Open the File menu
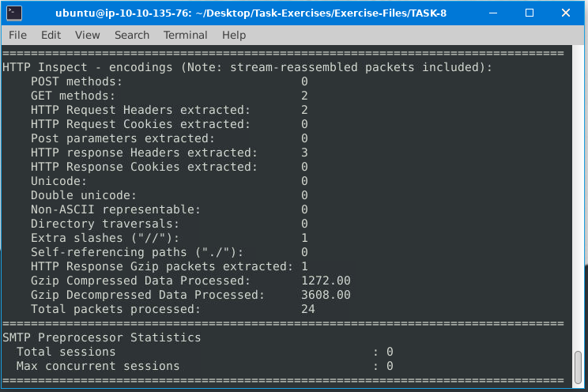588x392 pixels. pyautogui.click(x=17, y=35)
